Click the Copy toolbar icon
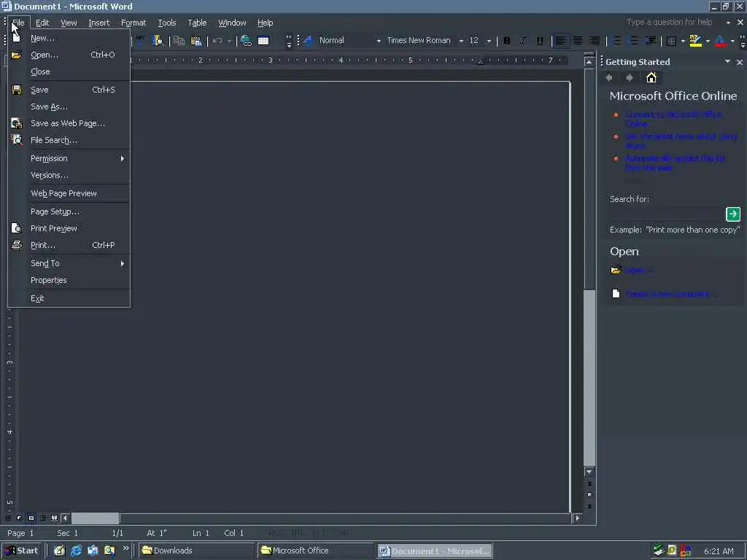This screenshot has width=747, height=560. [x=179, y=41]
